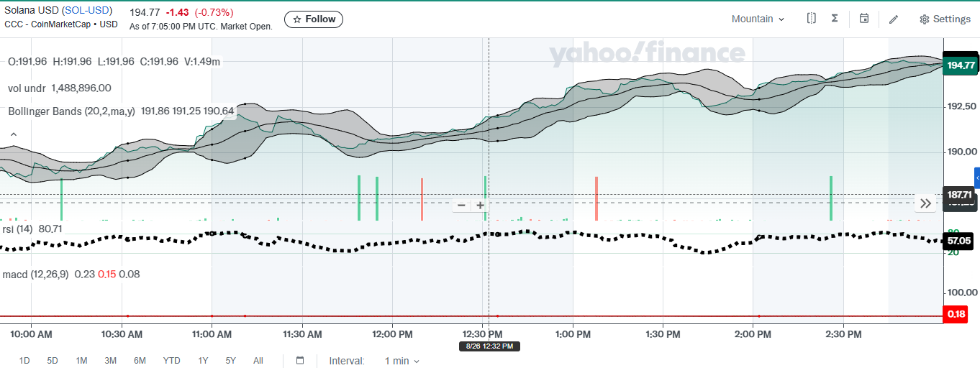Activate the pencil drawing tools icon

[894, 19]
